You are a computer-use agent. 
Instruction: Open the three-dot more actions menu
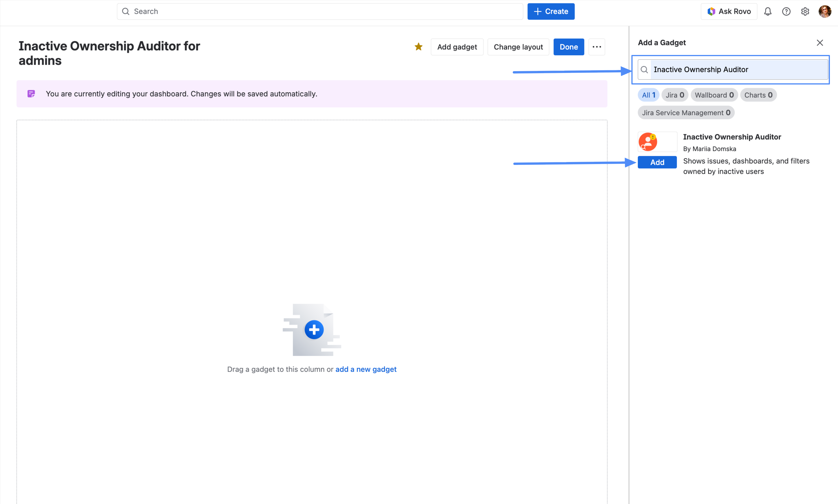point(596,47)
